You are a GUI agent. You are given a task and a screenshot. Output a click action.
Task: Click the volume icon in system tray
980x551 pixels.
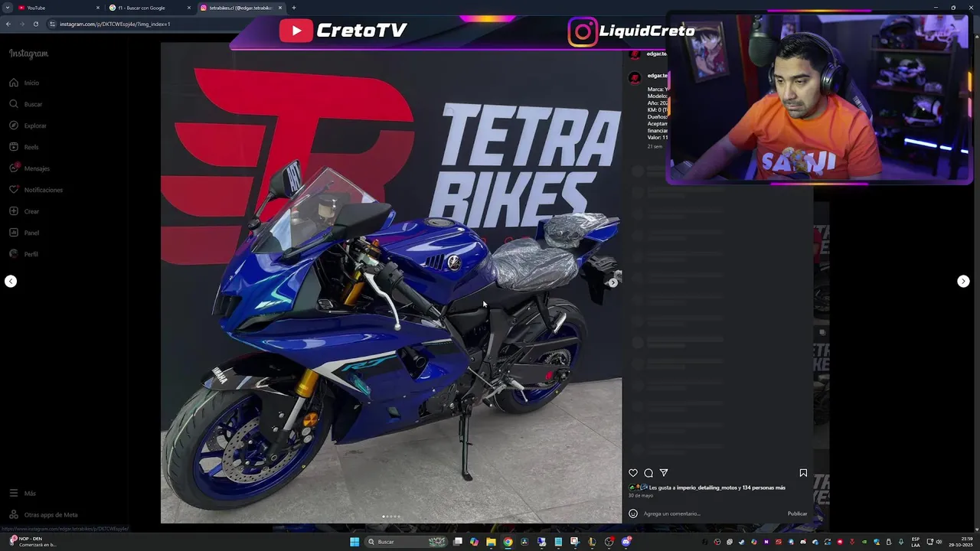[x=939, y=542]
